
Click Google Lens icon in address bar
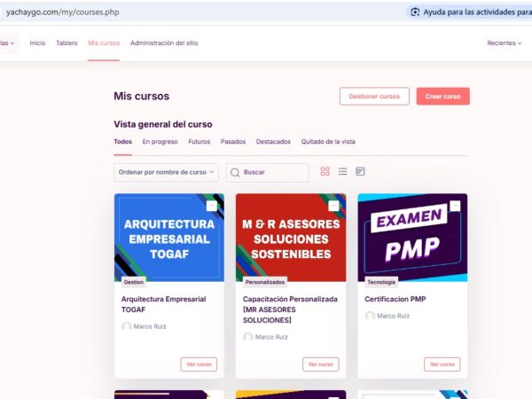(415, 12)
